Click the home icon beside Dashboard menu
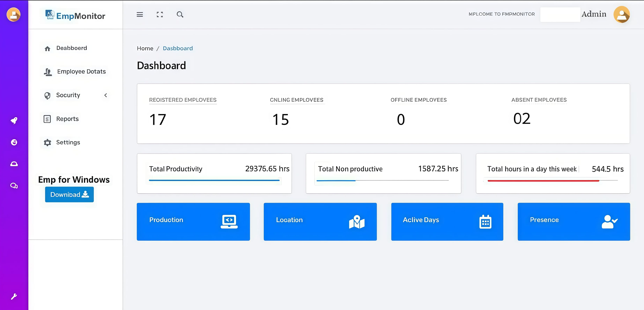Image resolution: width=644 pixels, height=310 pixels. click(47, 49)
